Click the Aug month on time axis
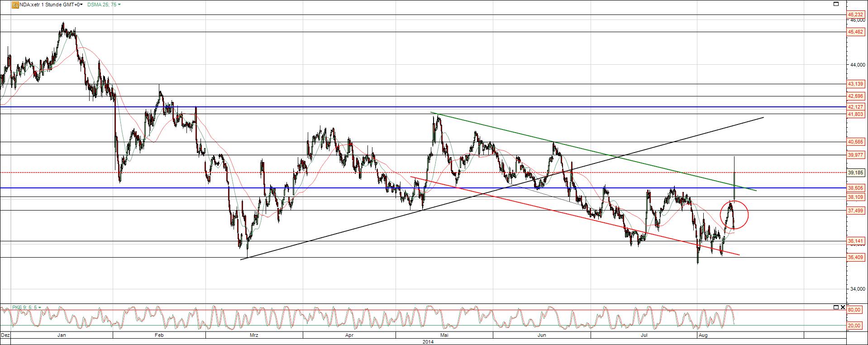This screenshot has width=868, height=345. 703,335
